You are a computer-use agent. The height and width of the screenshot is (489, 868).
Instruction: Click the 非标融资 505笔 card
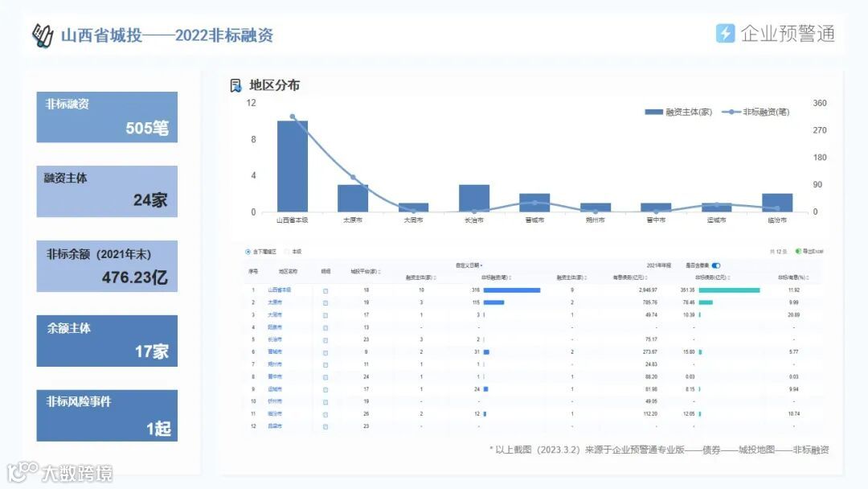point(107,117)
